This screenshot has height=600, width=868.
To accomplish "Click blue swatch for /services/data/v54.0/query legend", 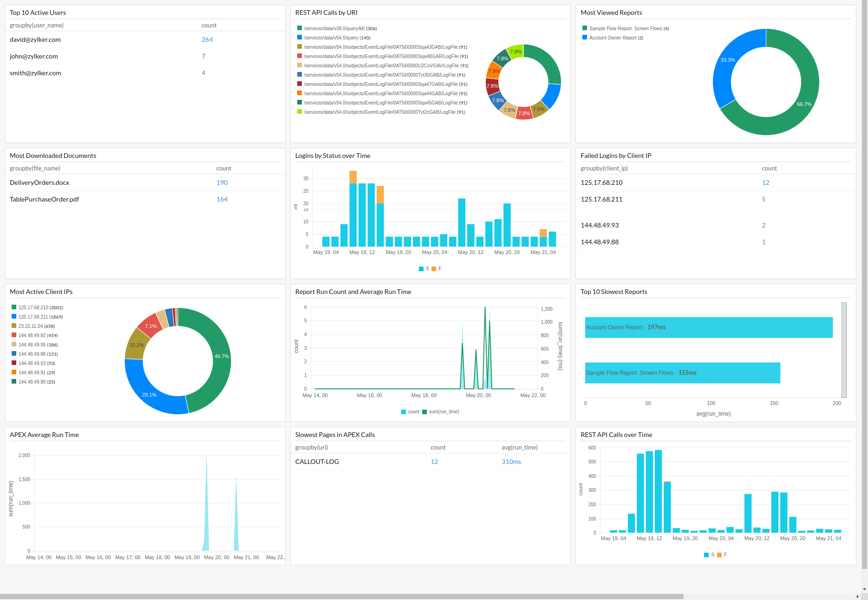I will pyautogui.click(x=300, y=38).
